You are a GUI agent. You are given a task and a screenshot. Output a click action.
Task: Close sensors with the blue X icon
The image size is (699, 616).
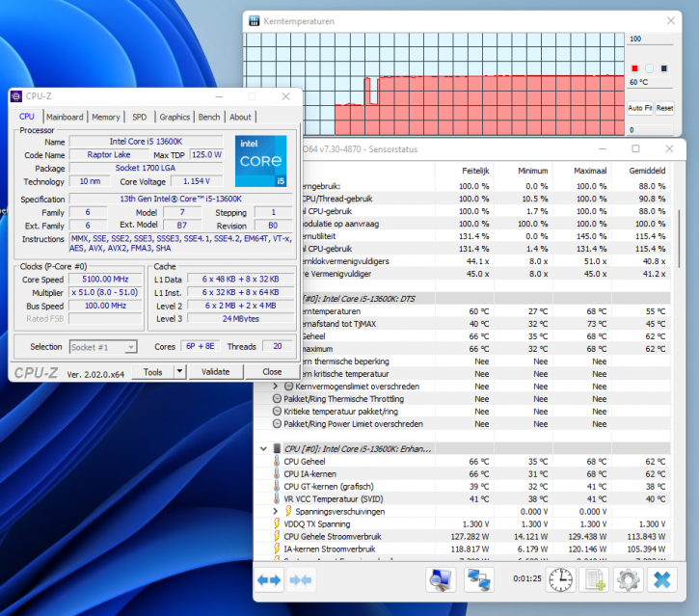tap(662, 579)
